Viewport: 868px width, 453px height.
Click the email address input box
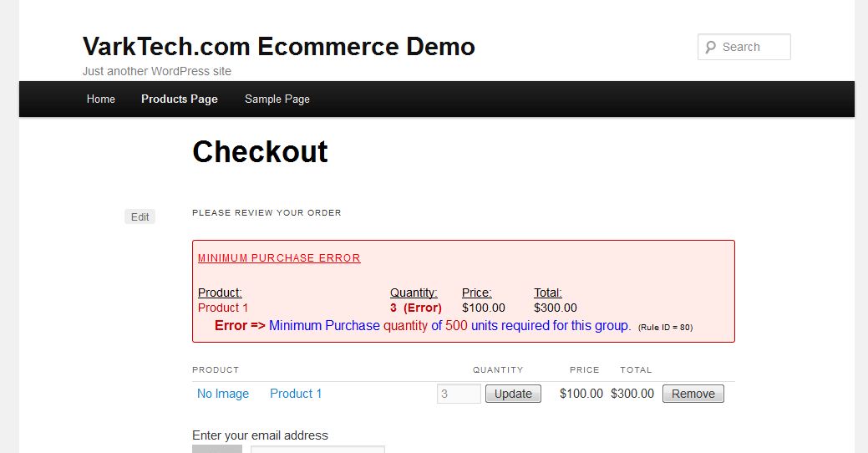(317, 449)
